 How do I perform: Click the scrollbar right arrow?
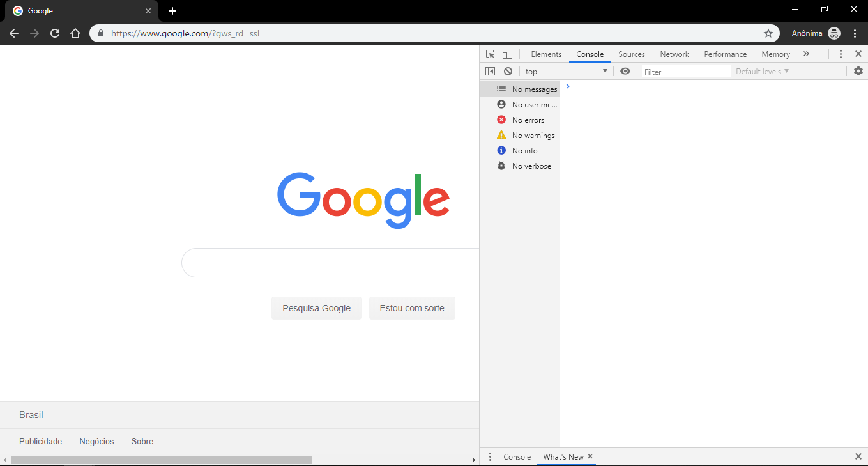point(473,460)
